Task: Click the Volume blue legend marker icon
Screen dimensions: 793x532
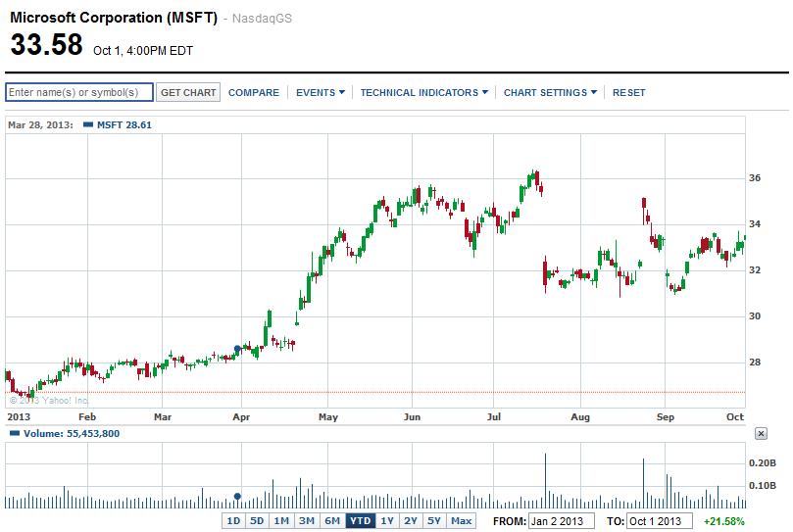Action: [x=15, y=433]
